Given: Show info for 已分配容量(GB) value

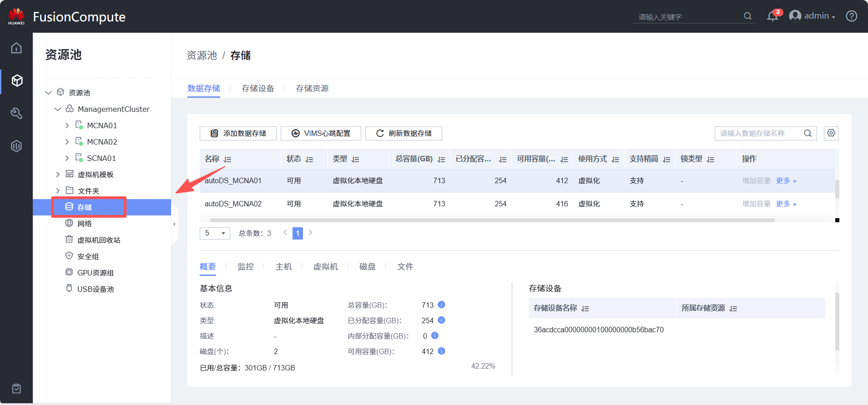Looking at the screenshot, I should 441,320.
